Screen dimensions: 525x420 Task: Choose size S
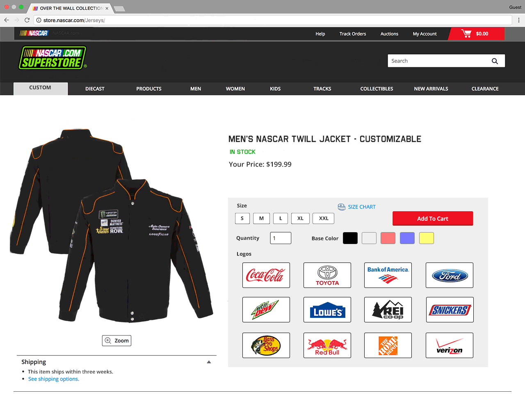pyautogui.click(x=242, y=218)
